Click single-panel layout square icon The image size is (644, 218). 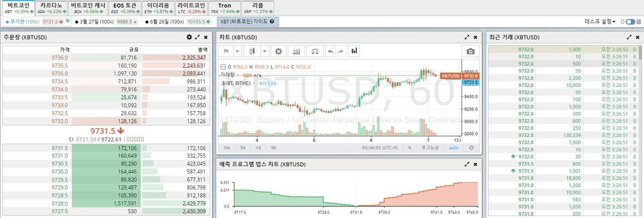(622, 21)
